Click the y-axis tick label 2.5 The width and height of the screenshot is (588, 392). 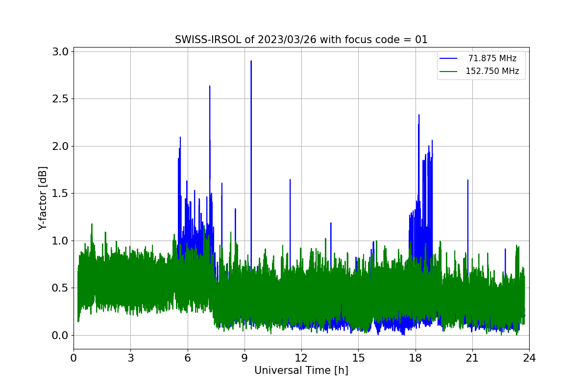(59, 99)
